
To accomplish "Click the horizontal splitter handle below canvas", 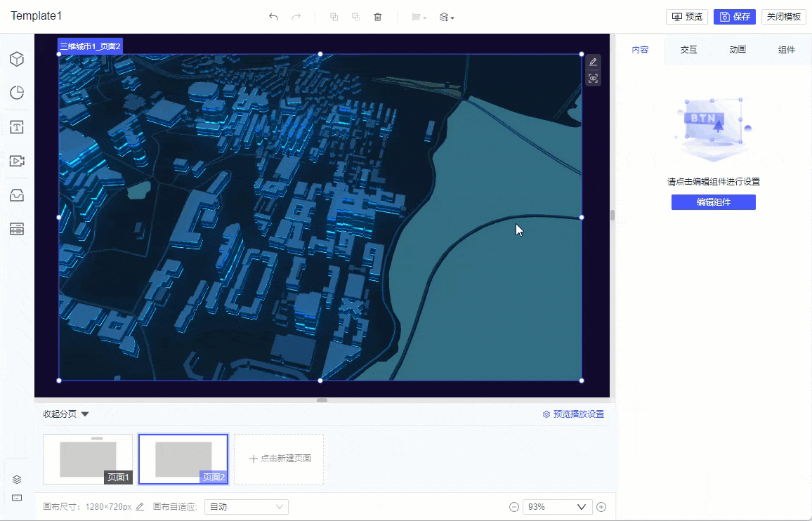I will pyautogui.click(x=322, y=400).
